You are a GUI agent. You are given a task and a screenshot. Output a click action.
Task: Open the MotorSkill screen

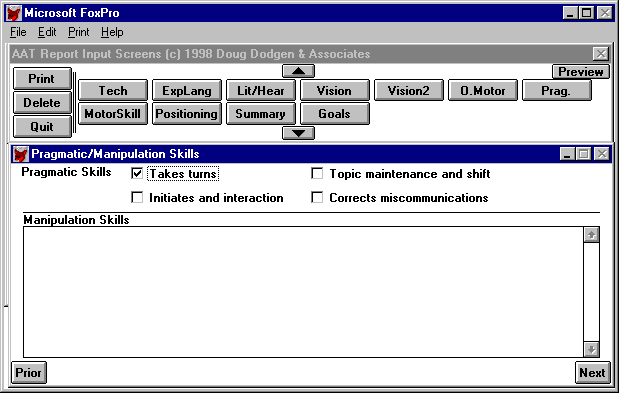click(x=113, y=114)
